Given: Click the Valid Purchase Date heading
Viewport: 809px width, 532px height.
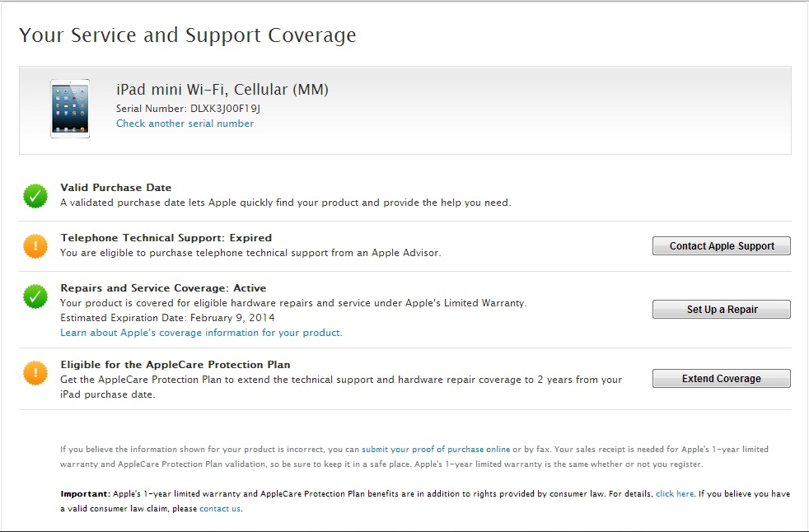Looking at the screenshot, I should (x=115, y=188).
